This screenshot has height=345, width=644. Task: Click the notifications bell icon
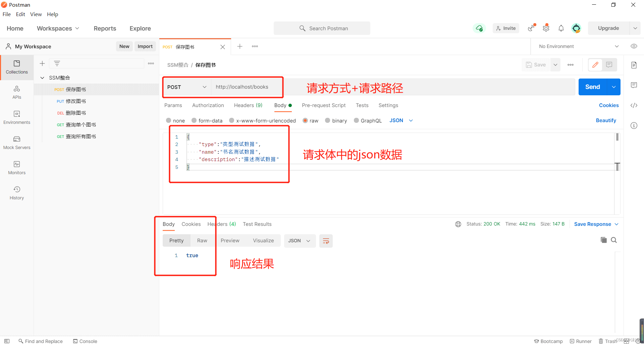click(561, 29)
